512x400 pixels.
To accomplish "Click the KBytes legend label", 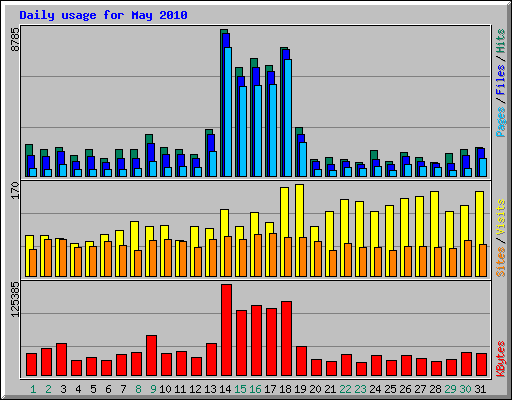I will 501,359.
